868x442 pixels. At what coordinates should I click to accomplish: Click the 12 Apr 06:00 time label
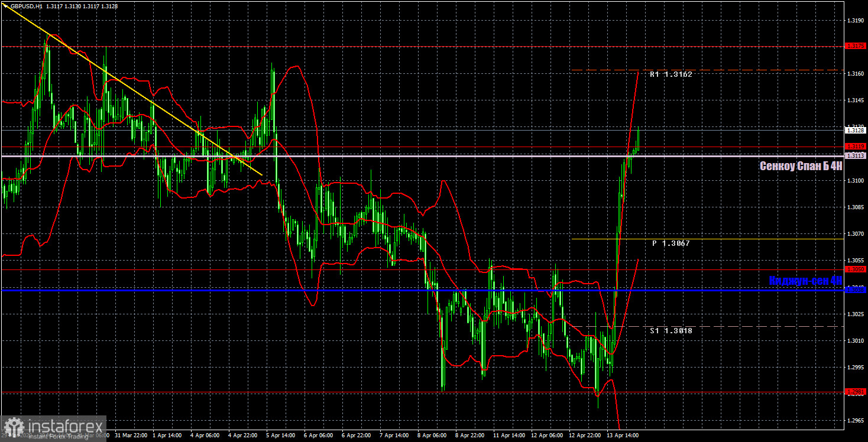tap(546, 435)
